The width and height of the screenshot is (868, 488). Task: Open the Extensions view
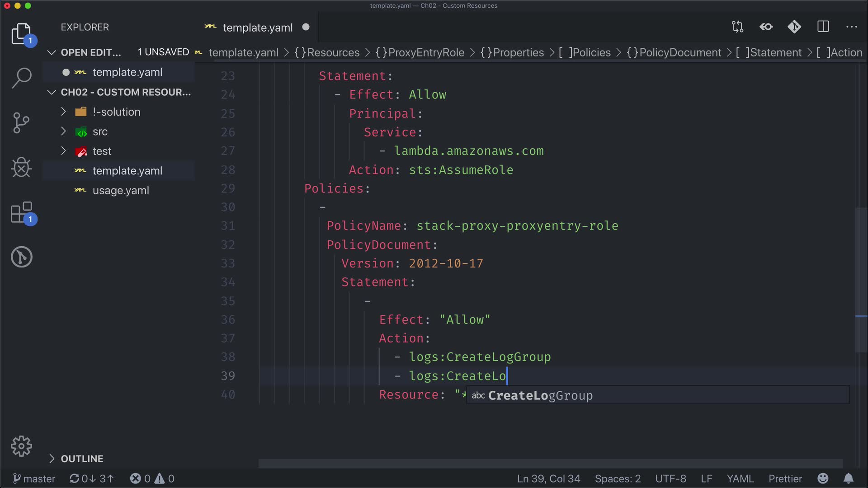click(x=21, y=212)
